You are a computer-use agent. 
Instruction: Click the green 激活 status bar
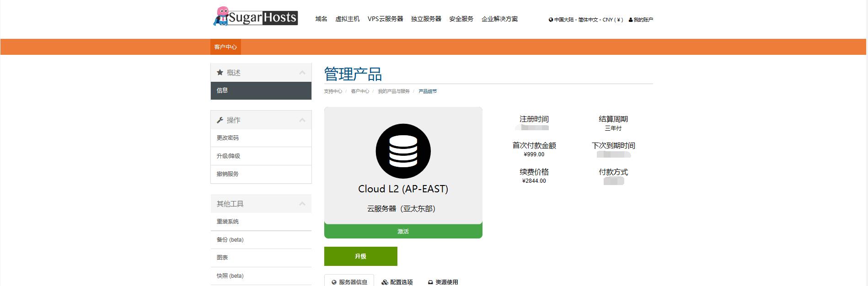pos(403,231)
